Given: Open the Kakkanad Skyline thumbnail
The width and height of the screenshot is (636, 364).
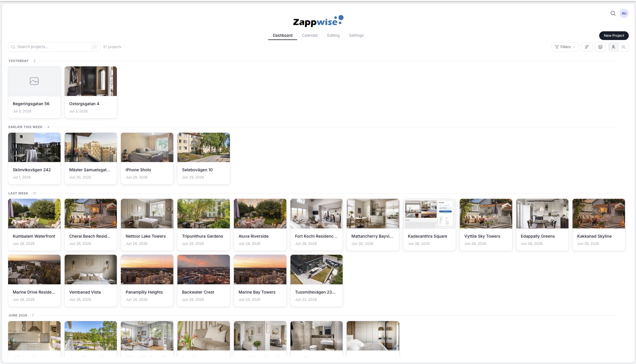Looking at the screenshot, I should (599, 214).
